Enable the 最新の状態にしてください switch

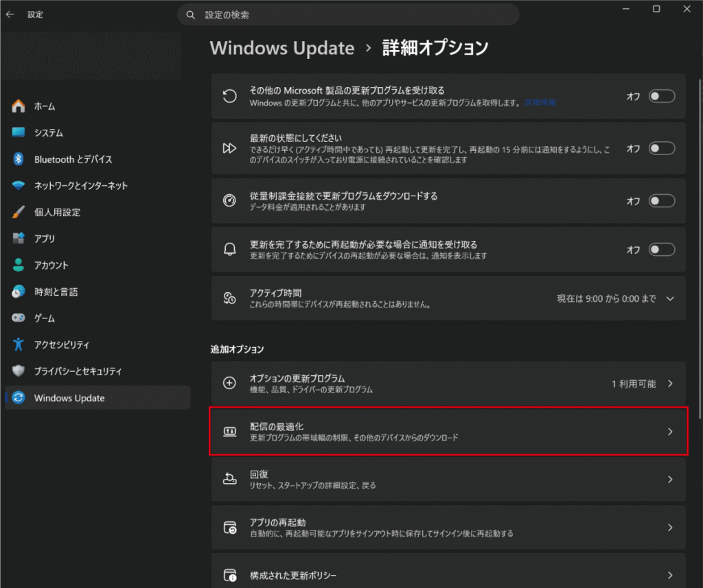point(662,148)
